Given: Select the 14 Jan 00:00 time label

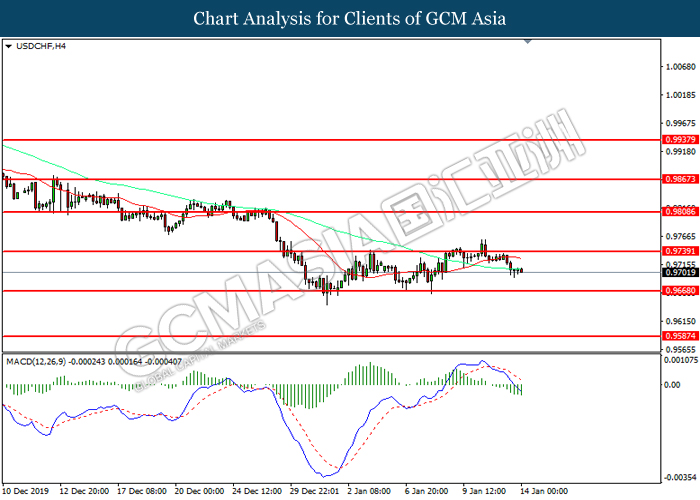Looking at the screenshot, I should point(544,491).
